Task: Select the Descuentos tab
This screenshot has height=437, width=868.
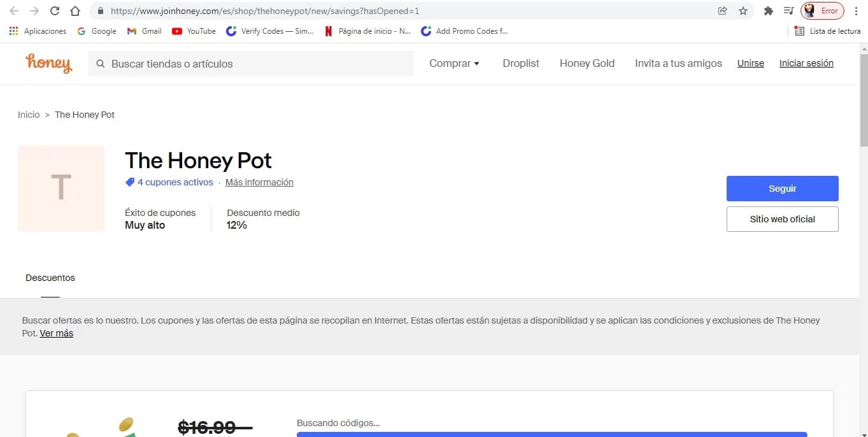Action: pos(50,278)
